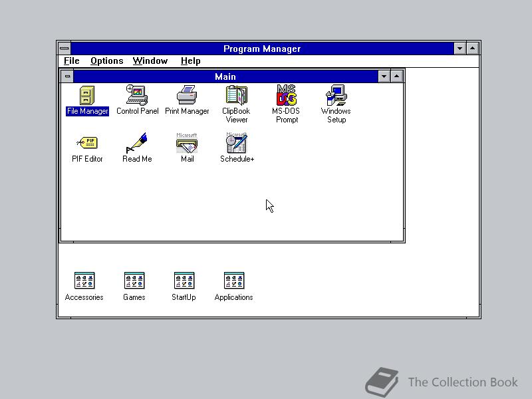
Task: Maximize the Main group window
Action: coord(396,76)
